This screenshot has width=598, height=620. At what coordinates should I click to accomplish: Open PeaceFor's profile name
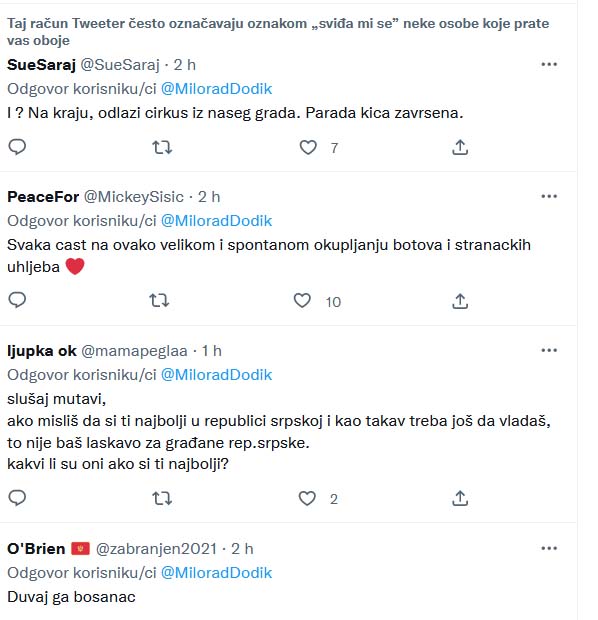click(x=43, y=197)
